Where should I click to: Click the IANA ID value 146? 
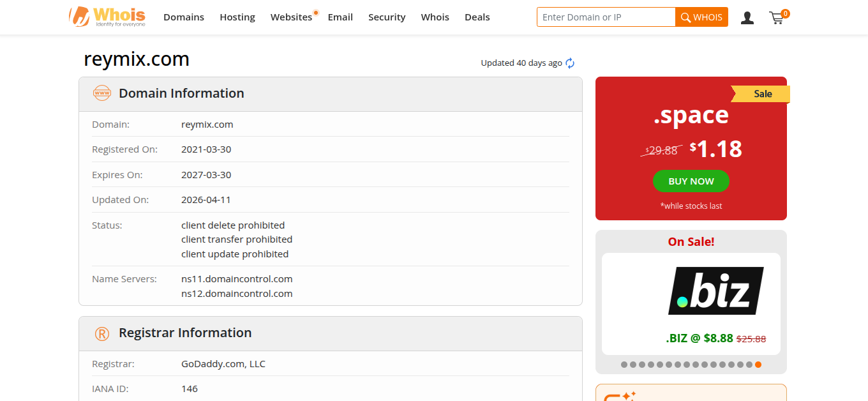pyautogui.click(x=190, y=389)
